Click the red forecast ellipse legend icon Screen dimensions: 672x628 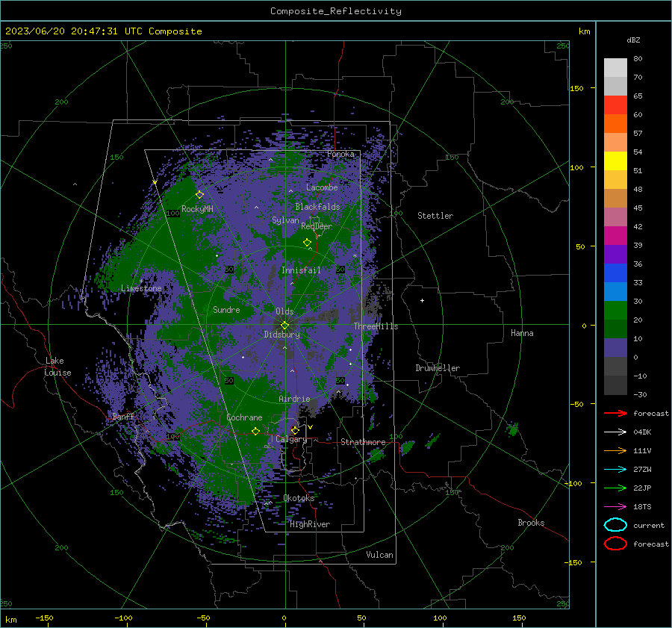tap(615, 544)
